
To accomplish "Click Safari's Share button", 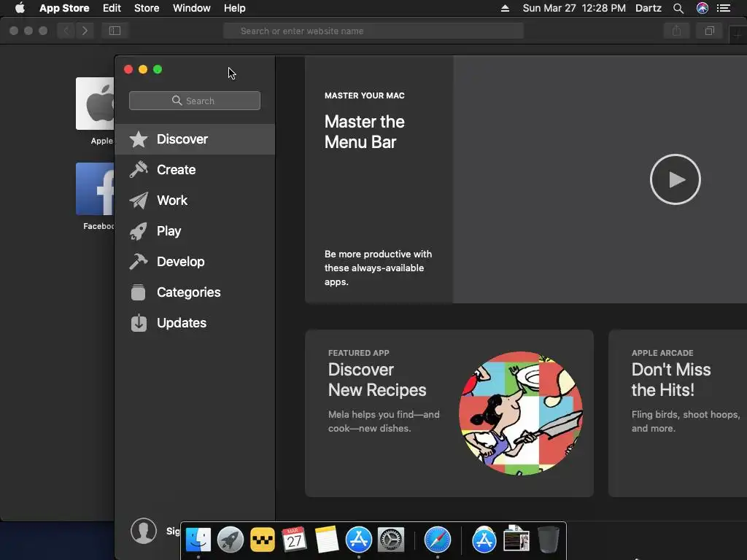I will (676, 31).
